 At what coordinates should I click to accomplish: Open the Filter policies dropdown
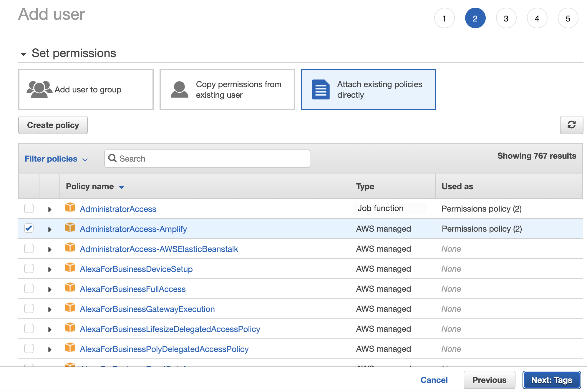tap(56, 159)
